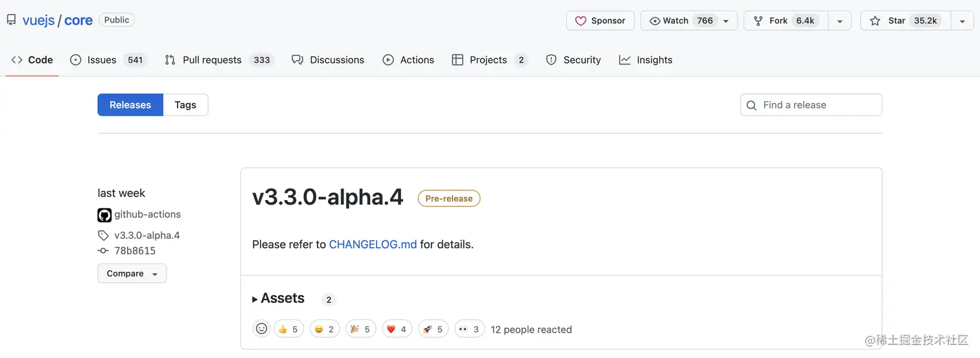Click the Sponsor button

(x=600, y=21)
